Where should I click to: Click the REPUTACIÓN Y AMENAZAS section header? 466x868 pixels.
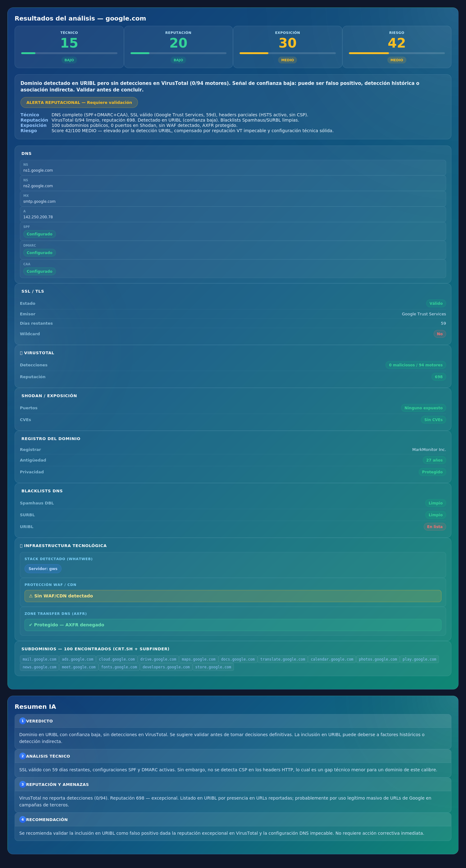233,784
